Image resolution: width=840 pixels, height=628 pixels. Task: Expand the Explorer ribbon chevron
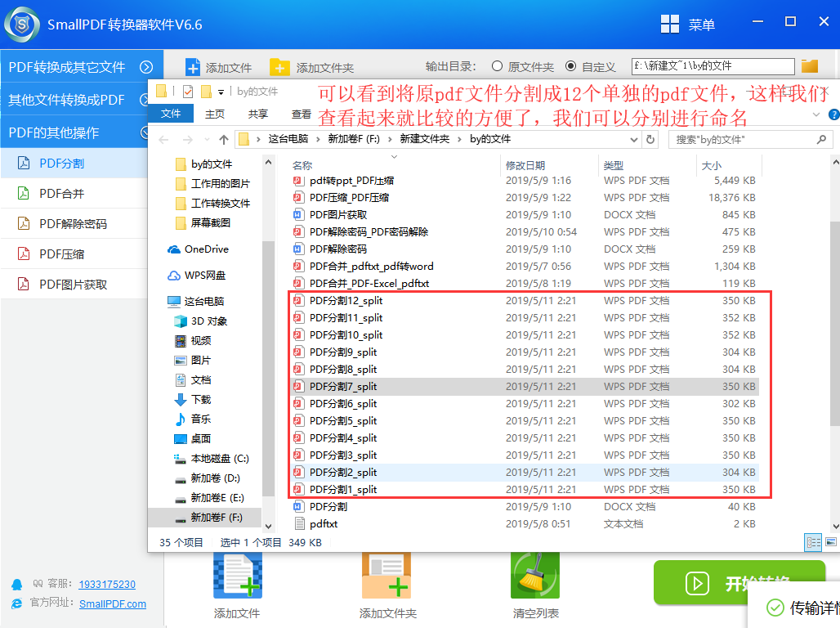[815, 114]
